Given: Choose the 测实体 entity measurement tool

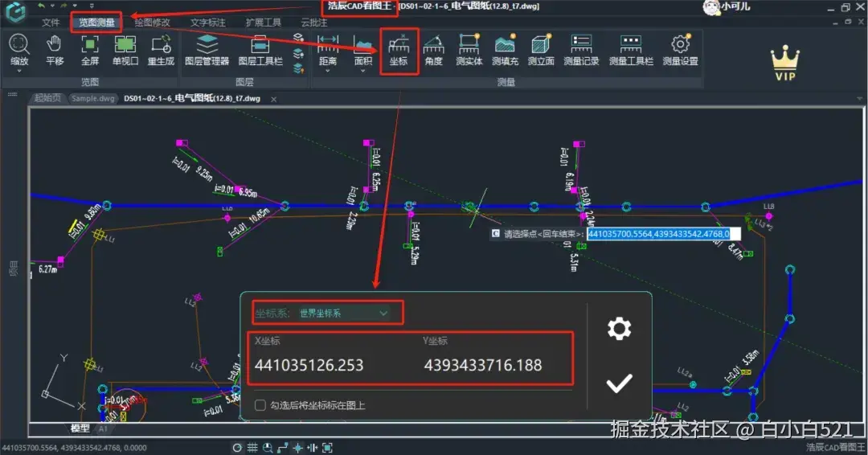Looking at the screenshot, I should point(469,50).
